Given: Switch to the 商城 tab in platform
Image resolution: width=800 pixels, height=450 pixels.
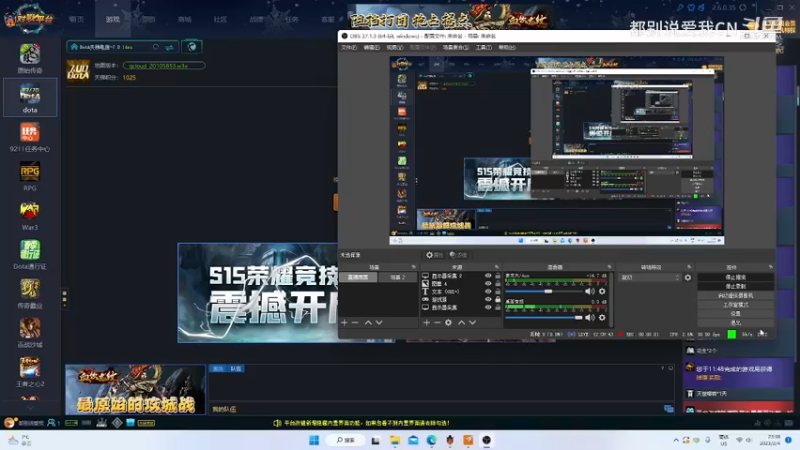Looking at the screenshot, I should (184, 19).
